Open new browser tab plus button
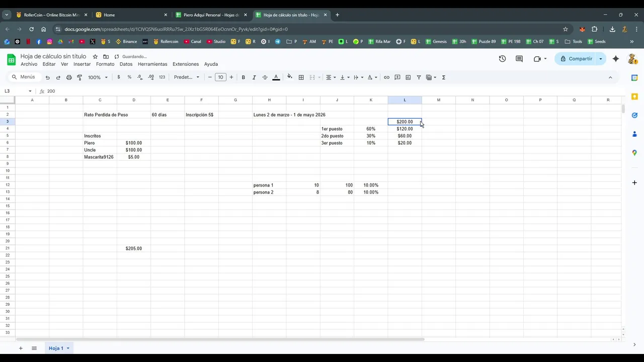644x362 pixels. (337, 15)
